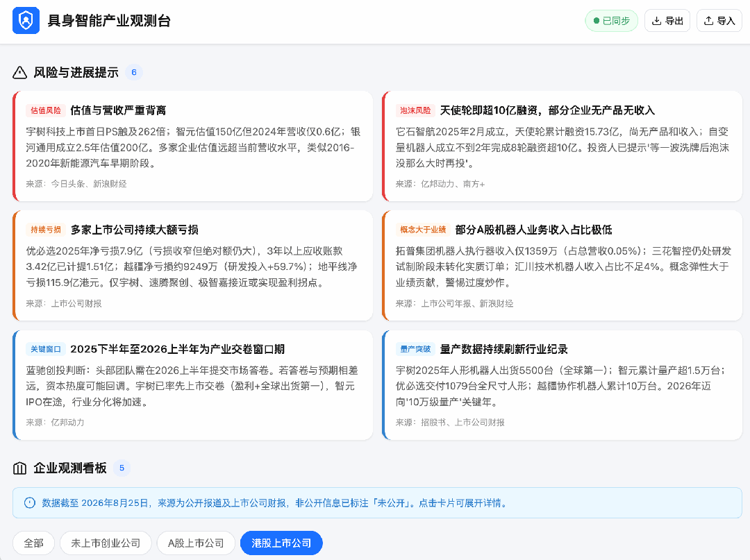Click the blue shield app logo

pyautogui.click(x=26, y=21)
